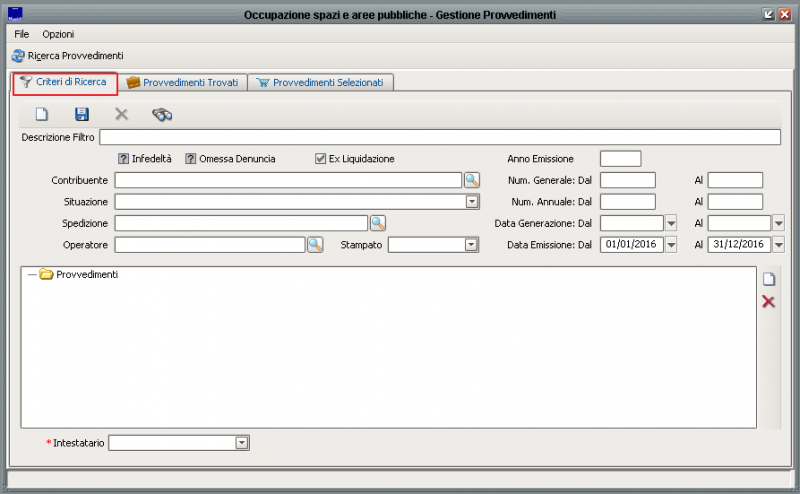Expand the Situazione dropdown
The height and width of the screenshot is (494, 800).
(472, 202)
